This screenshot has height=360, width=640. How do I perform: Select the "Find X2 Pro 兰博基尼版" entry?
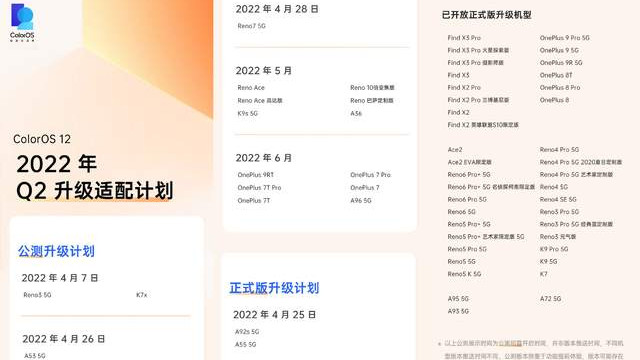[x=478, y=100]
